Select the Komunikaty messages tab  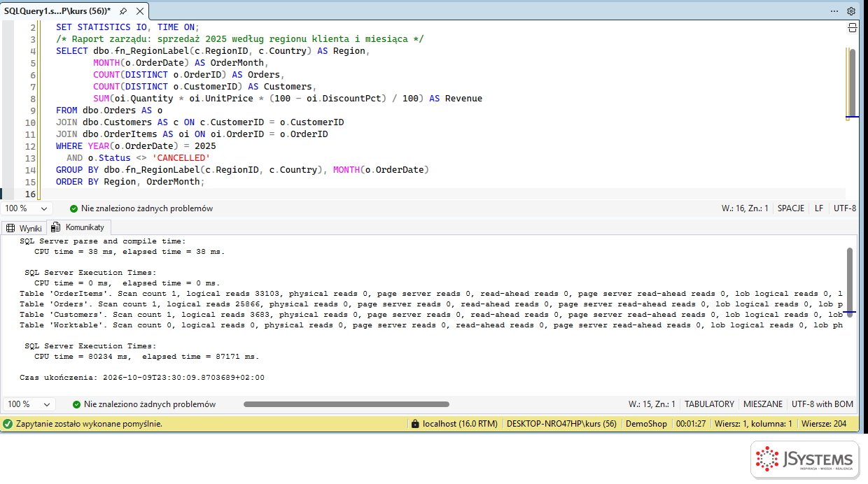[78, 227]
